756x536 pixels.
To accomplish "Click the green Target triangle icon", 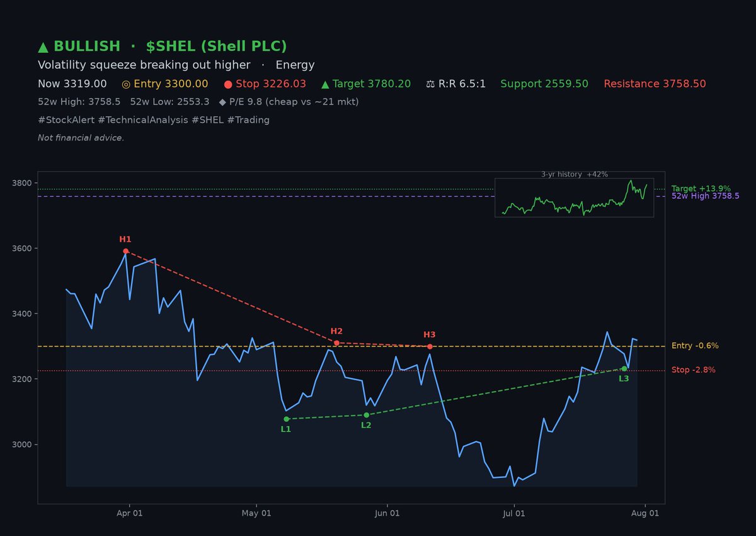I will 325,84.
